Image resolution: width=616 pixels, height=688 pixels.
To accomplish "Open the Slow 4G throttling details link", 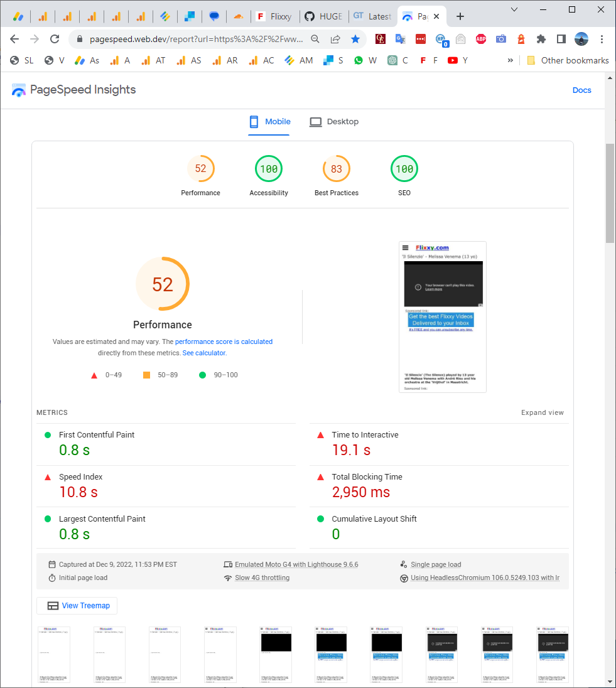I will point(262,578).
